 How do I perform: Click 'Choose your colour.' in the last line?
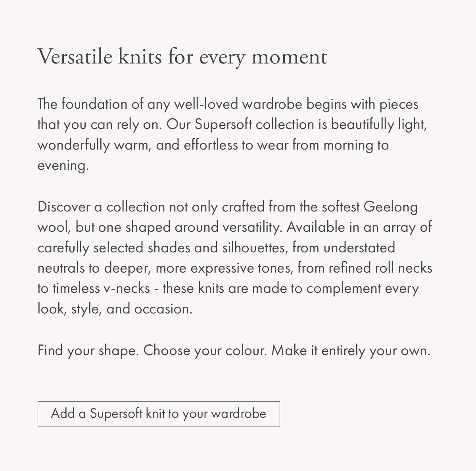[x=205, y=351]
